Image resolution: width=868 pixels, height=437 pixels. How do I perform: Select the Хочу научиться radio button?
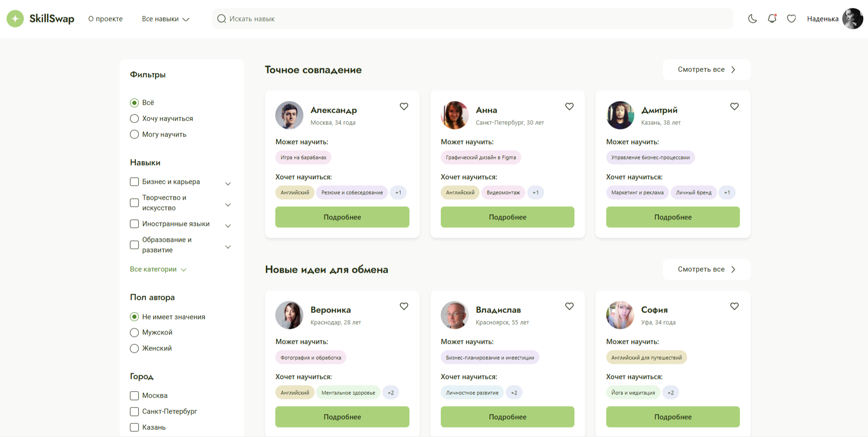click(134, 118)
